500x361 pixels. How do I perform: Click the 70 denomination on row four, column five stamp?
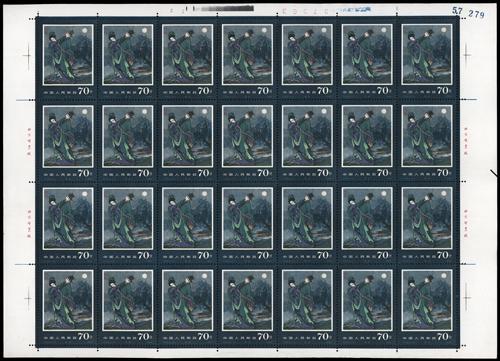(323, 337)
